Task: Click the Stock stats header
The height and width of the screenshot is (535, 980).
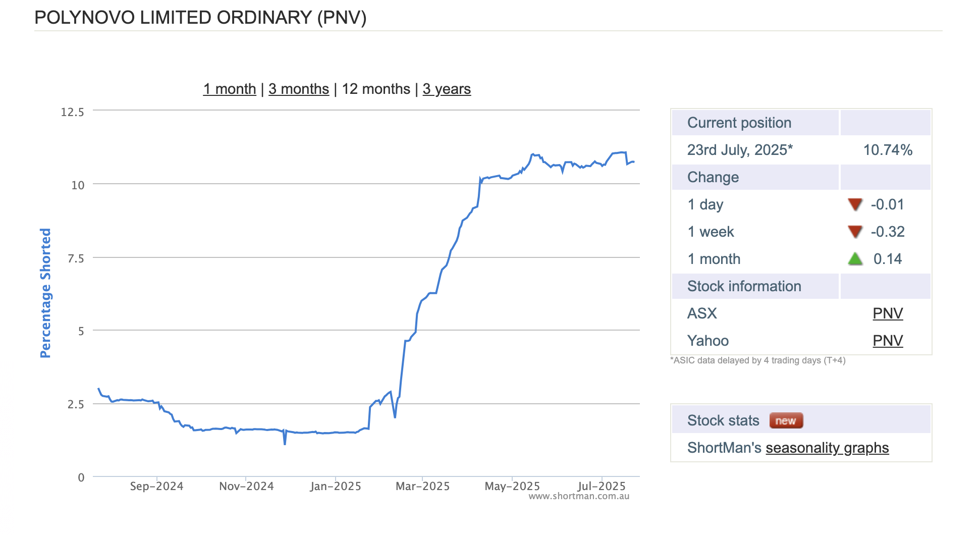Action: click(x=723, y=420)
